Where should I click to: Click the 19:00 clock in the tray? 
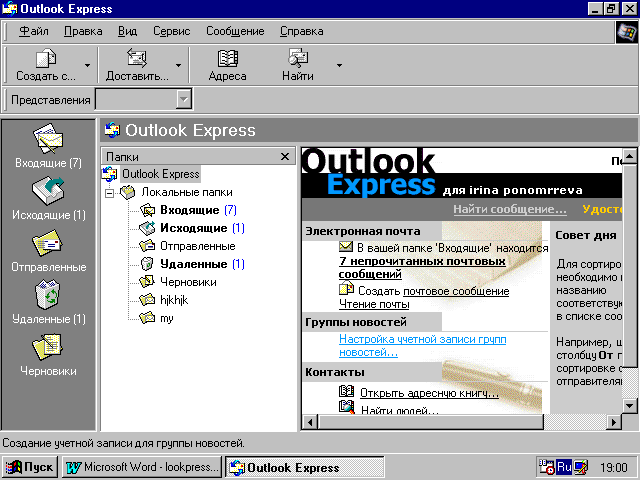613,467
